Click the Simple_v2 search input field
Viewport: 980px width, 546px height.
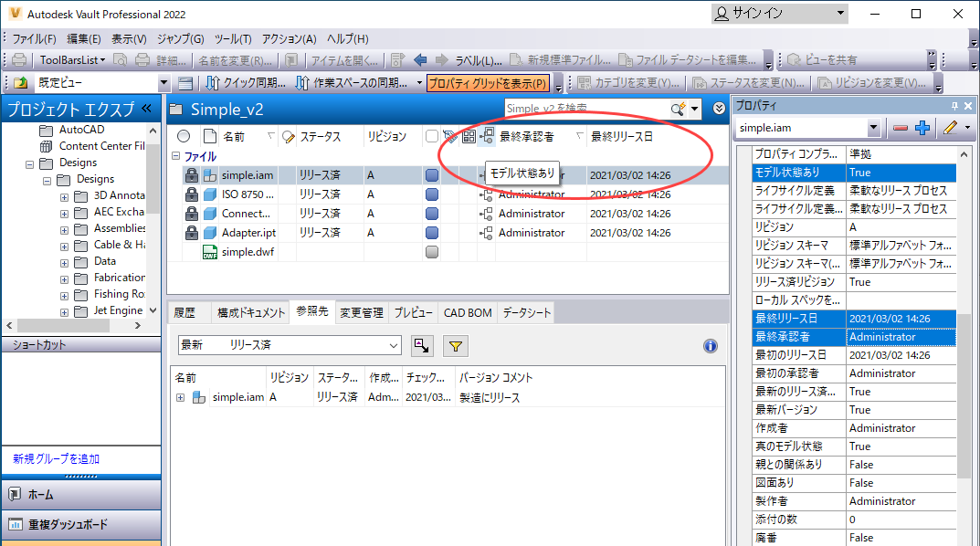tap(586, 110)
